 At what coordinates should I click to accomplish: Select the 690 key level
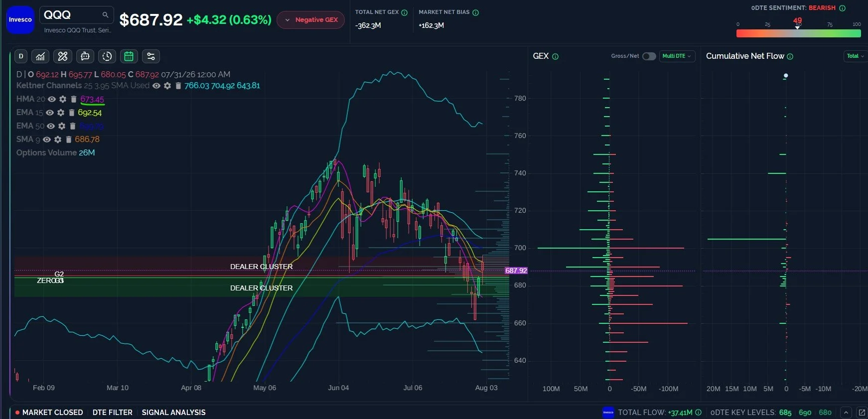[805, 413]
